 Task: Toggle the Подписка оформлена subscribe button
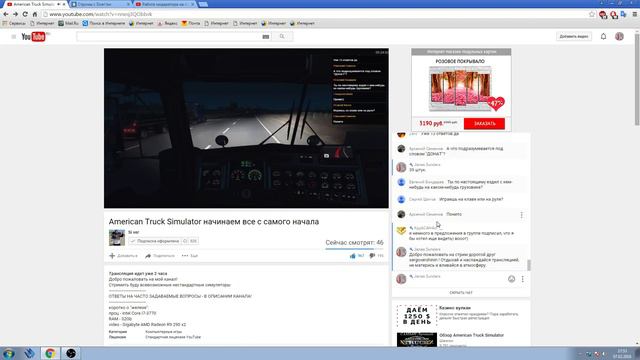click(154, 241)
